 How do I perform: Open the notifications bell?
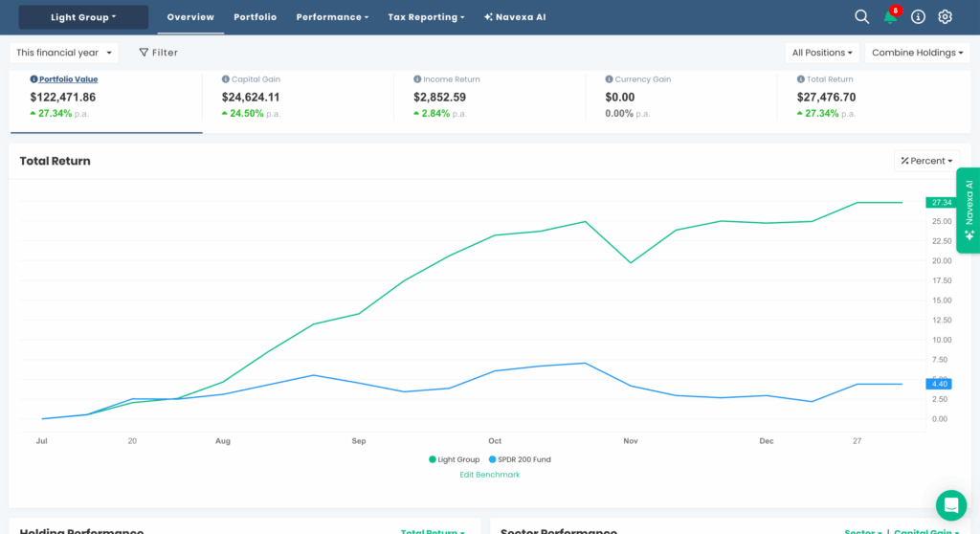(890, 17)
